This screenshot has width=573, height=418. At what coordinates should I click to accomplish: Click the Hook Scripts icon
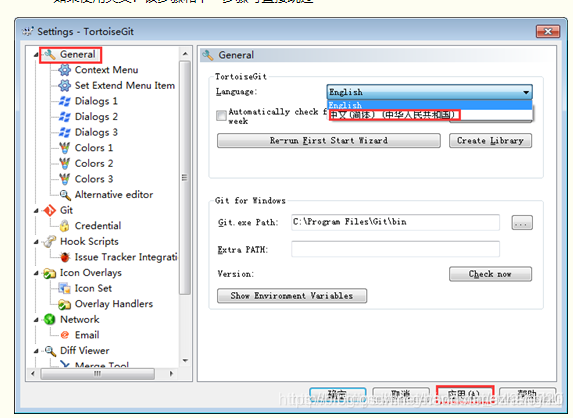[49, 242]
